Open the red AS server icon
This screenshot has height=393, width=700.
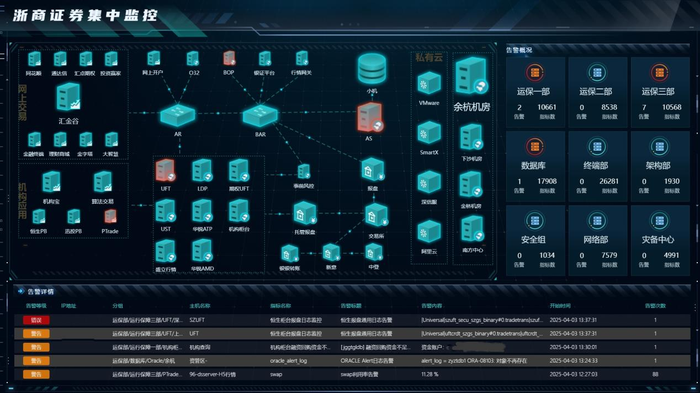tap(370, 118)
